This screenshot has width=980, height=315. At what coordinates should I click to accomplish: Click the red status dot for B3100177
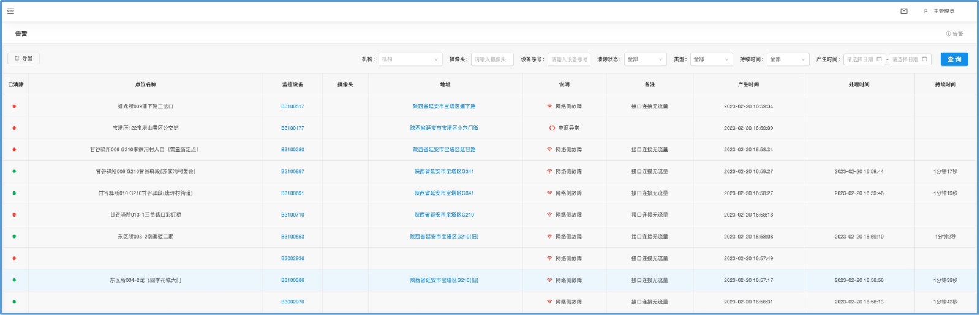tap(14, 128)
